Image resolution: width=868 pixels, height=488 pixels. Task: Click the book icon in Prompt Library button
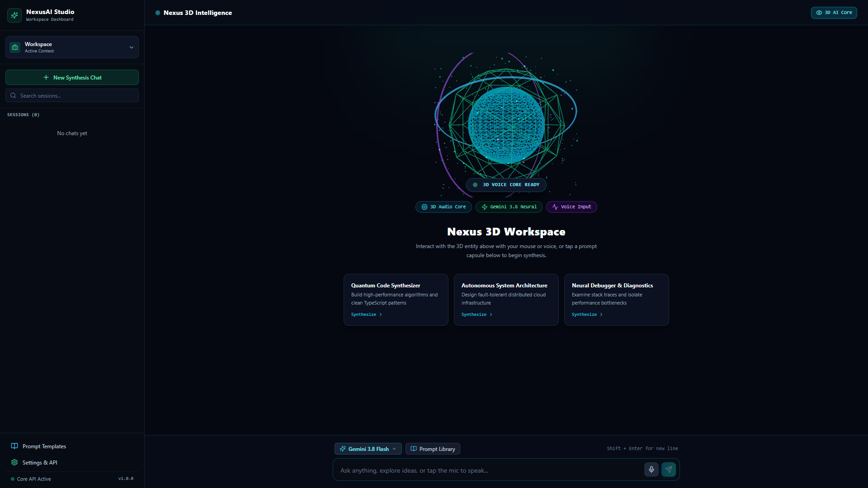(x=414, y=449)
